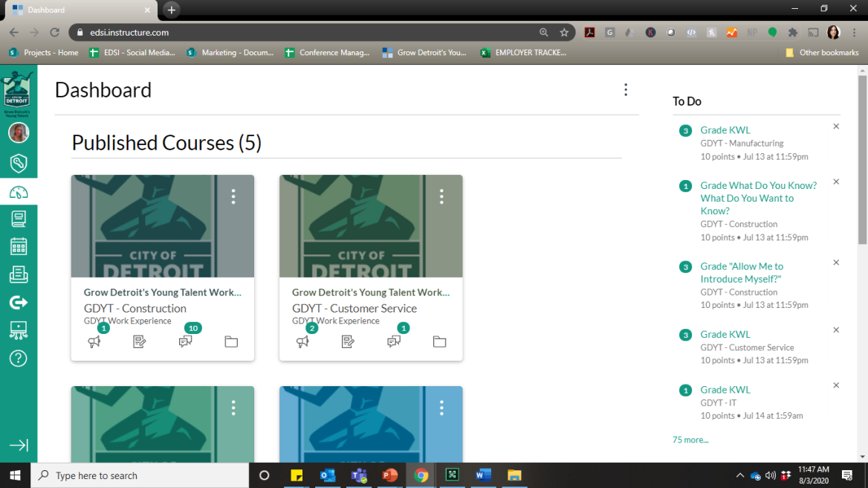
Task: Click the Windows Start button
Action: pos(15,475)
